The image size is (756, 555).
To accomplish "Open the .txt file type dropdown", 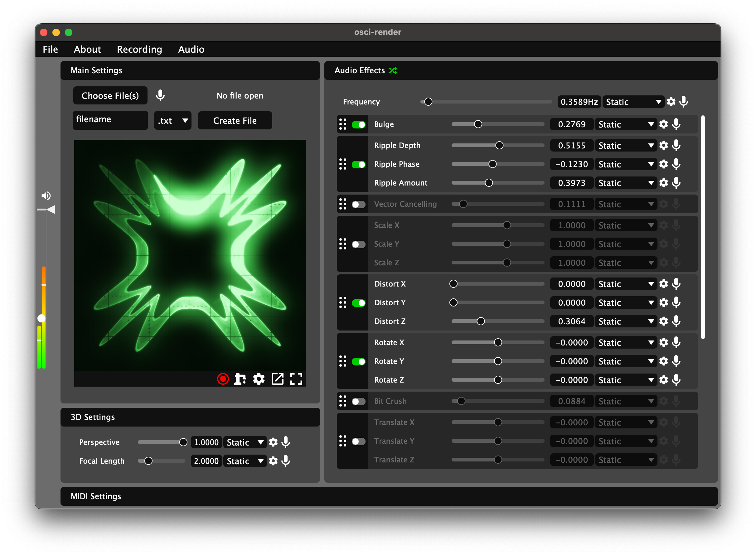I will click(173, 121).
